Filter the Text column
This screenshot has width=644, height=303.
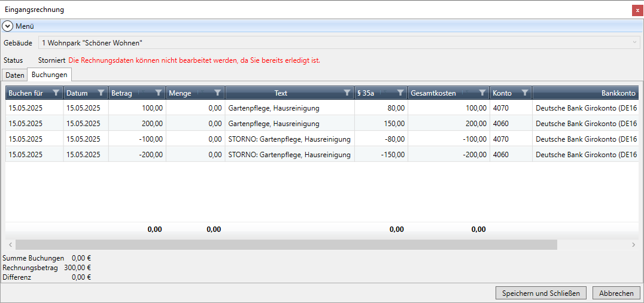tap(347, 93)
